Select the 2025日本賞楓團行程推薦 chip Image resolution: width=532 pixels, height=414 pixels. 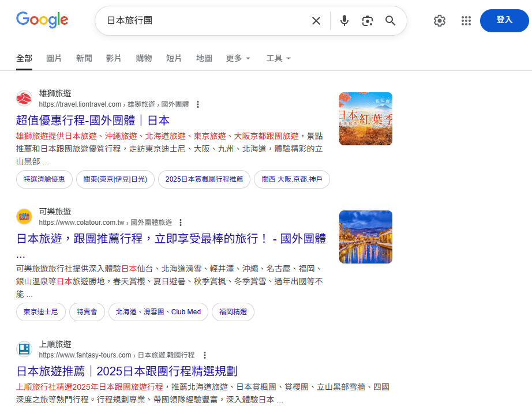(204, 179)
